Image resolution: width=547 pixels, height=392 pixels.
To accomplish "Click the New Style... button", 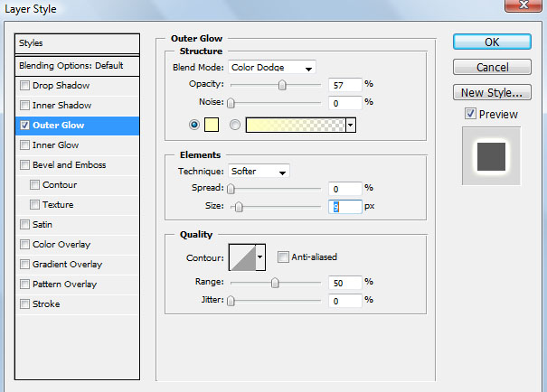I will coord(492,92).
